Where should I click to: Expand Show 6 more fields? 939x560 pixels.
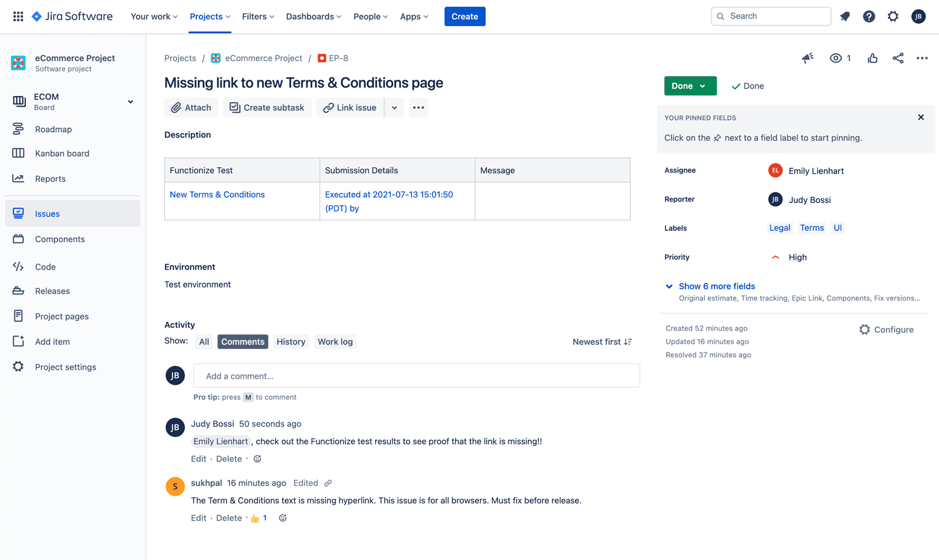pyautogui.click(x=716, y=286)
